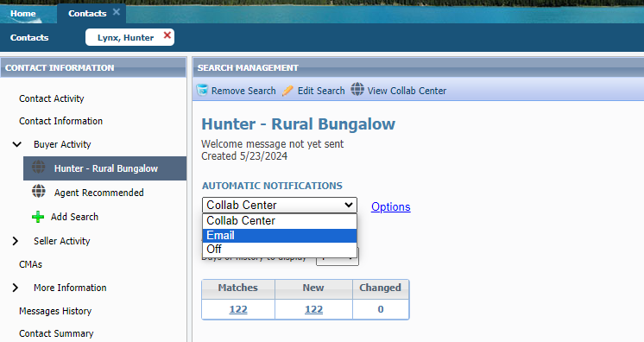Viewport: 644px width, 342px height.
Task: Open Contact Summary in sidebar
Action: pos(56,333)
